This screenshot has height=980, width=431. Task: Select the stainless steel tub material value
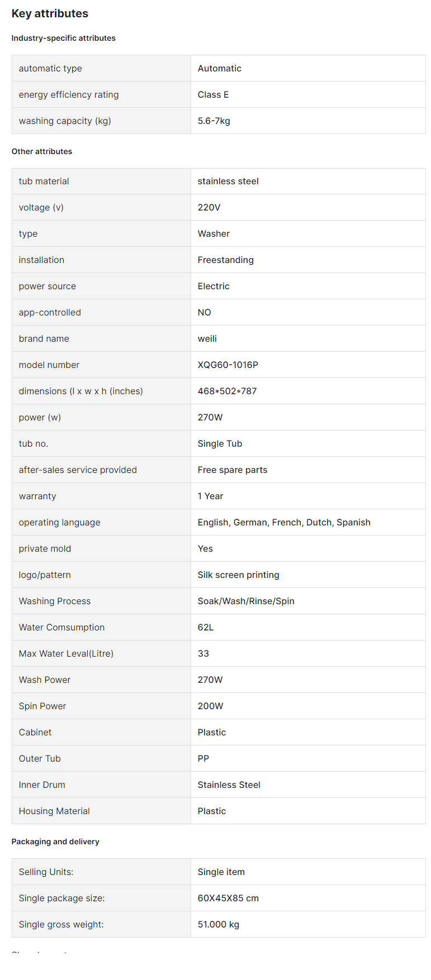(228, 181)
